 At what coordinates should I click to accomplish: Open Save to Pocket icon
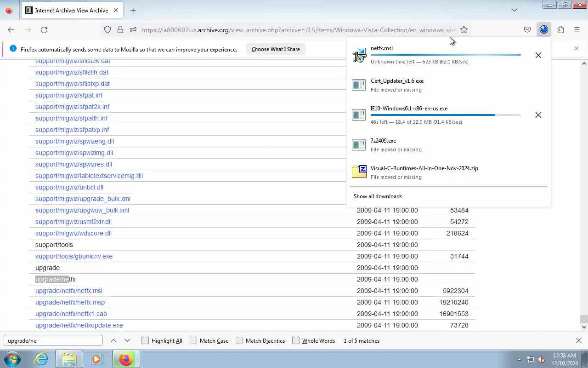coord(527,29)
